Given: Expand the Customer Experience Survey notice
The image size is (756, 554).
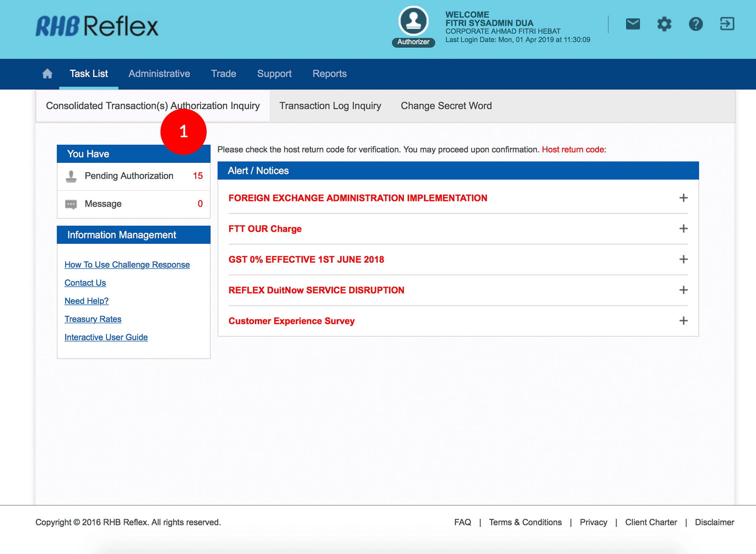Looking at the screenshot, I should tap(683, 321).
